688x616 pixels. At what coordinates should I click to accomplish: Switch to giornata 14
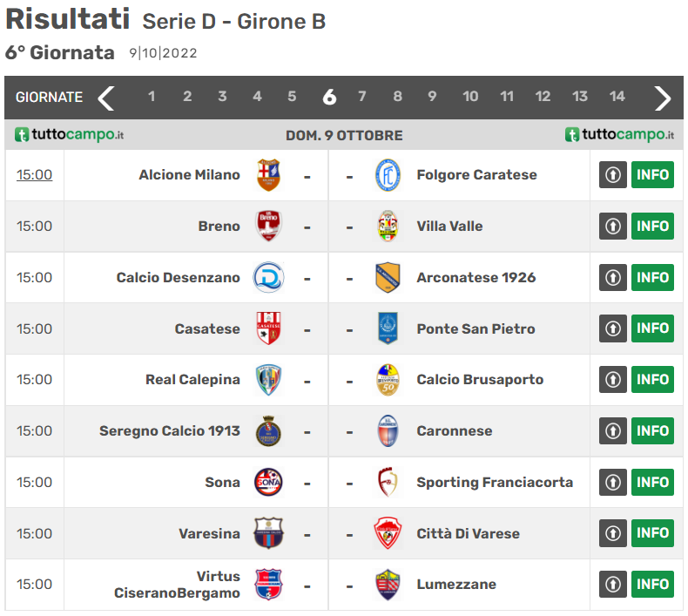[617, 97]
